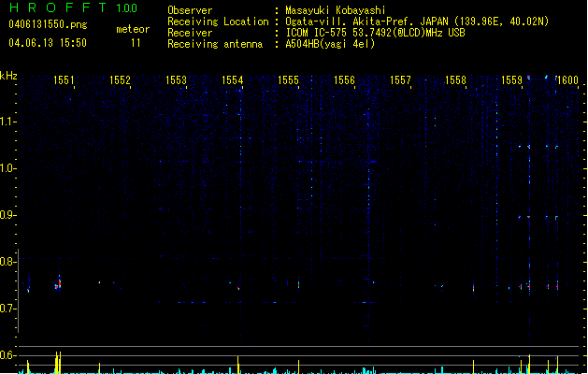Screen dimensions: 588x374
Task: Click the 0.6 kHz axis label
Action: click(7, 355)
